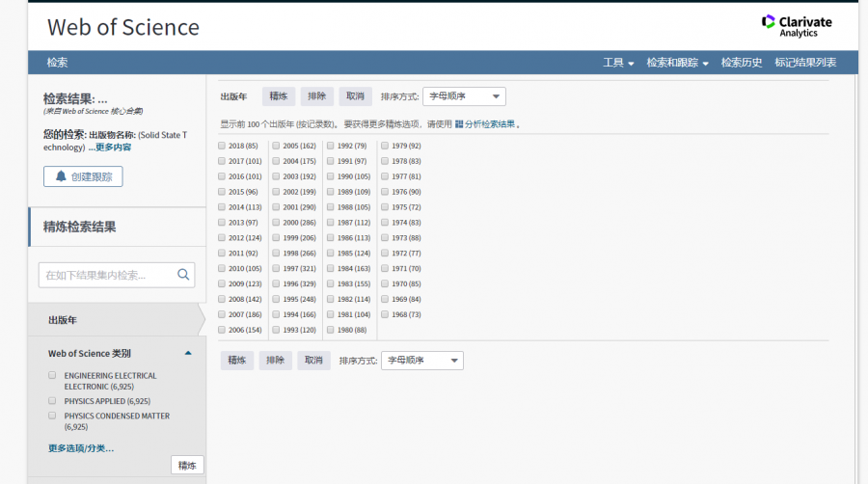Open the 检索和跟踪 dropdown menu
This screenshot has height=484, width=868.
677,63
